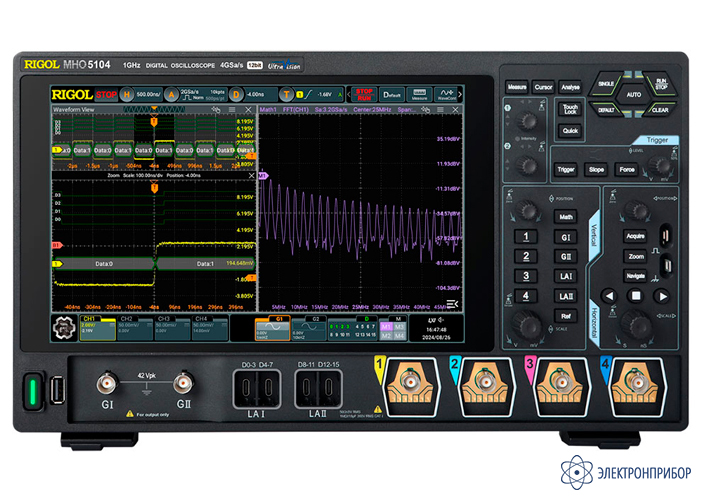
Task: Tap the on-screen Default shortcut
Action: (392, 94)
